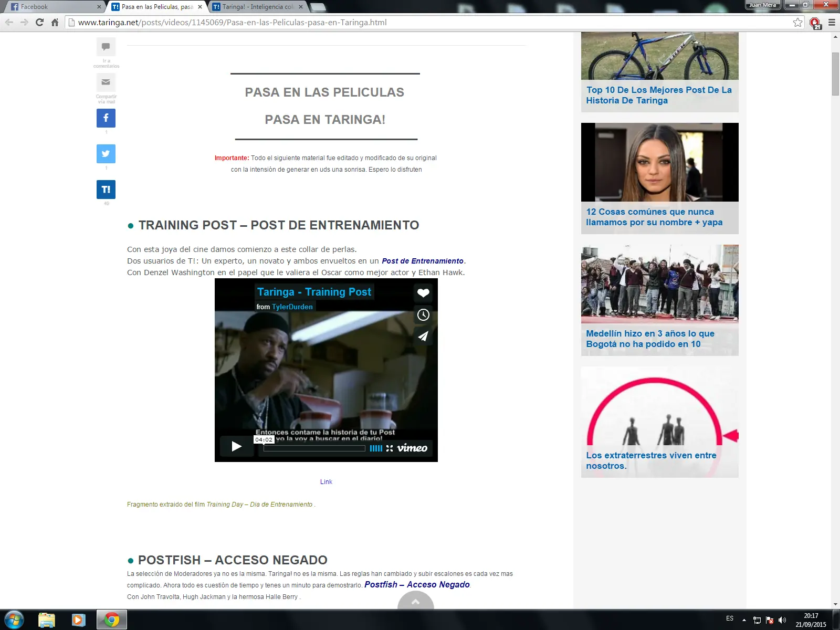Click the scroll-to-top arrow button
This screenshot has height=630, width=840.
416,601
